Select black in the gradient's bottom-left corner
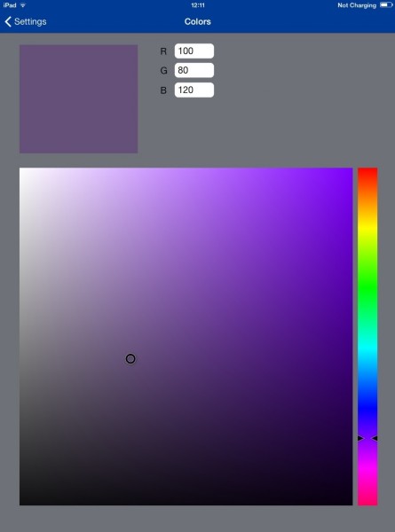Screen dimensions: 395x532 coord(22,502)
